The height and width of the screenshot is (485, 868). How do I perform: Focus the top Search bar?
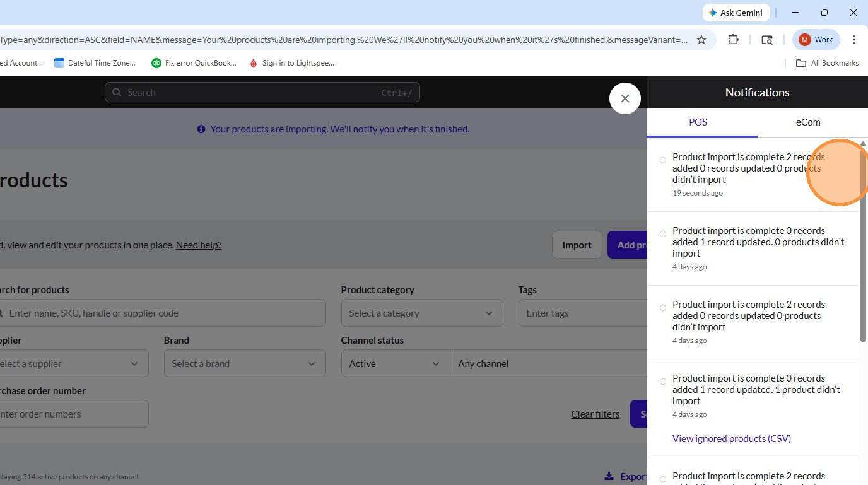tap(262, 92)
